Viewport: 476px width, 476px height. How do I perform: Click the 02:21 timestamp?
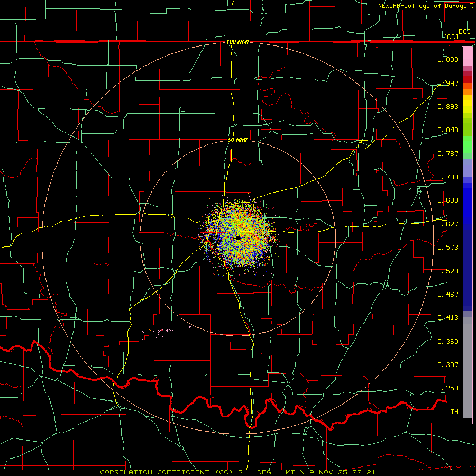tap(364, 472)
